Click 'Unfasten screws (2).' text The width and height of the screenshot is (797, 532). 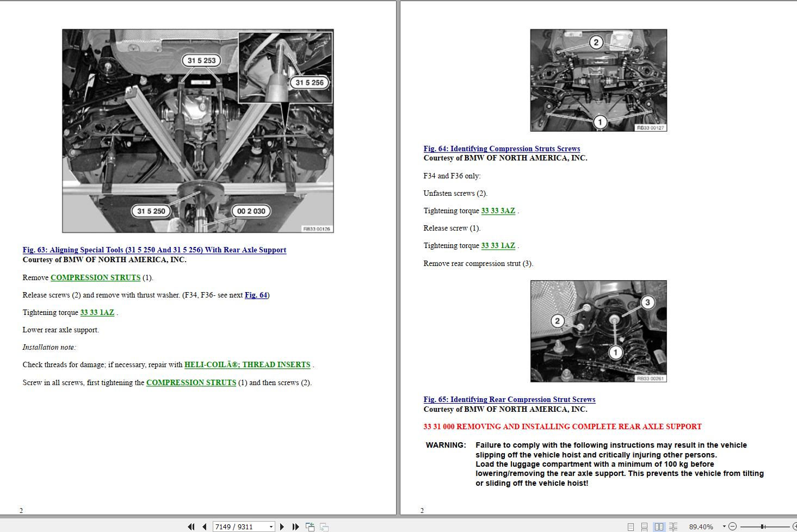click(x=455, y=193)
